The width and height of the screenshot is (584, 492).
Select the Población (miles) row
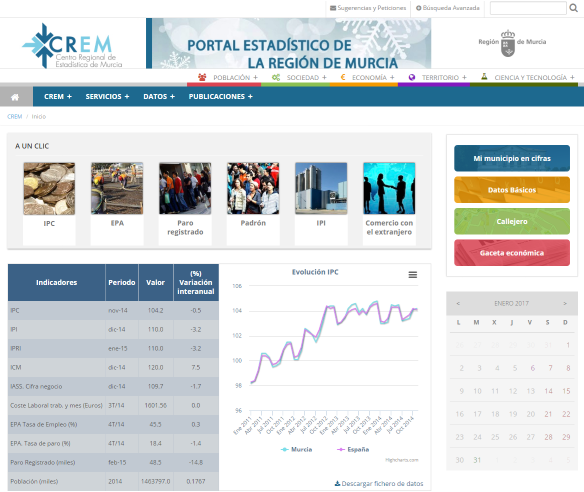113,482
